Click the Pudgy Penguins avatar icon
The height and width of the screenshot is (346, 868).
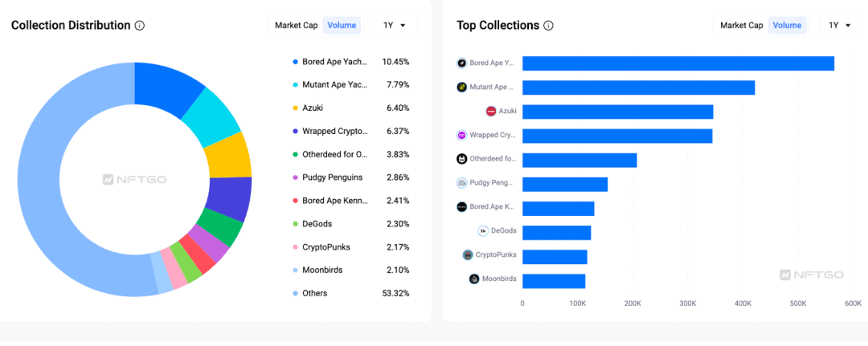click(x=462, y=183)
